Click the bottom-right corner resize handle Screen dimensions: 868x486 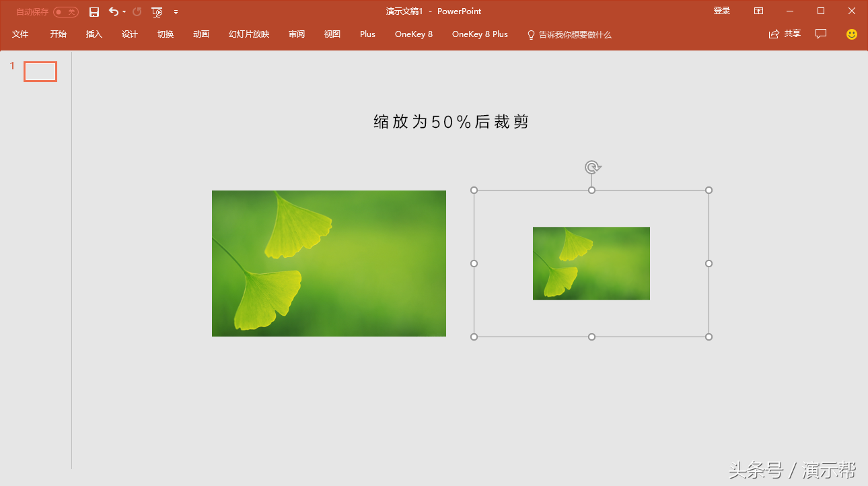pos(709,337)
